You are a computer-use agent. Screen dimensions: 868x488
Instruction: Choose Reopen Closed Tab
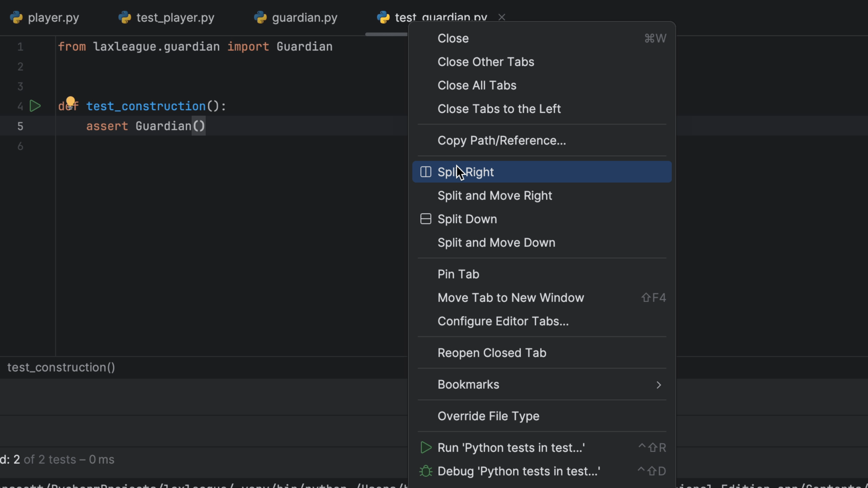(492, 353)
